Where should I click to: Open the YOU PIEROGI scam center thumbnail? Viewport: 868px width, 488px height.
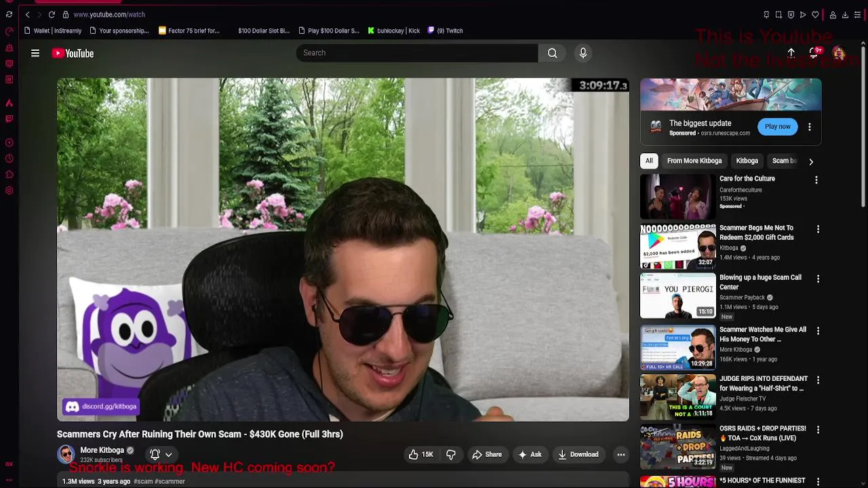[678, 296]
